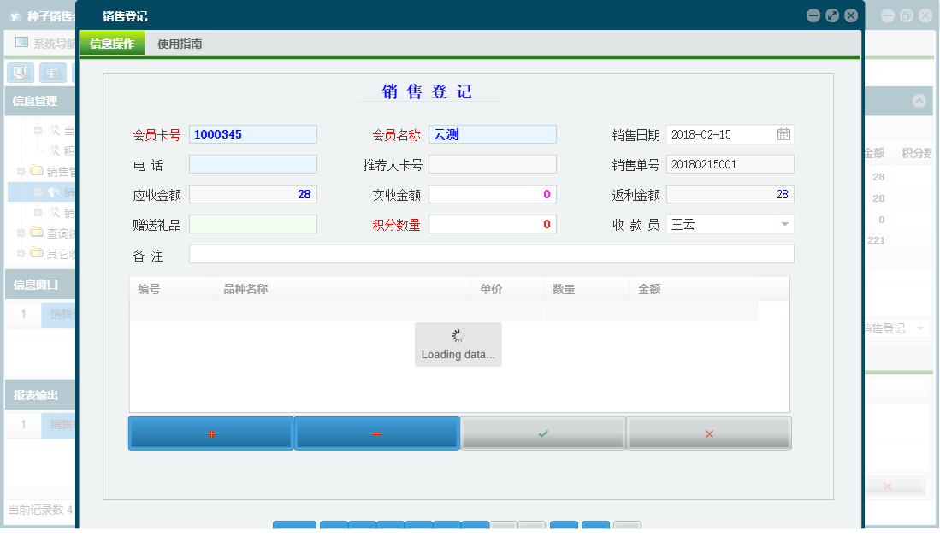
Task: Select the magnifier search icon in the left toolbar
Action: click(x=20, y=73)
